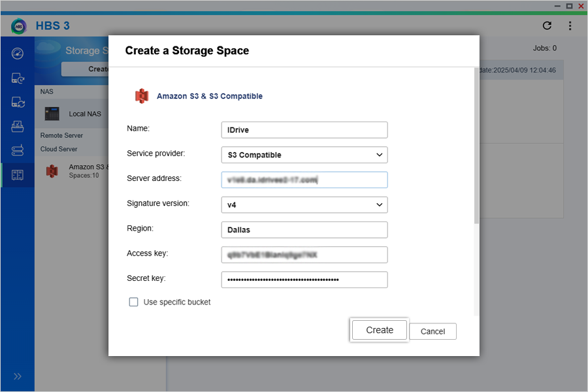Viewport: 588px width, 392px height.
Task: Open the Signature version dropdown
Action: tap(304, 204)
